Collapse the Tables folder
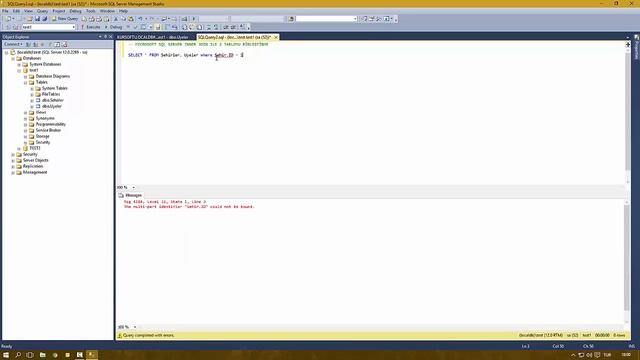Viewport: 640px width, 360px height. 26,82
